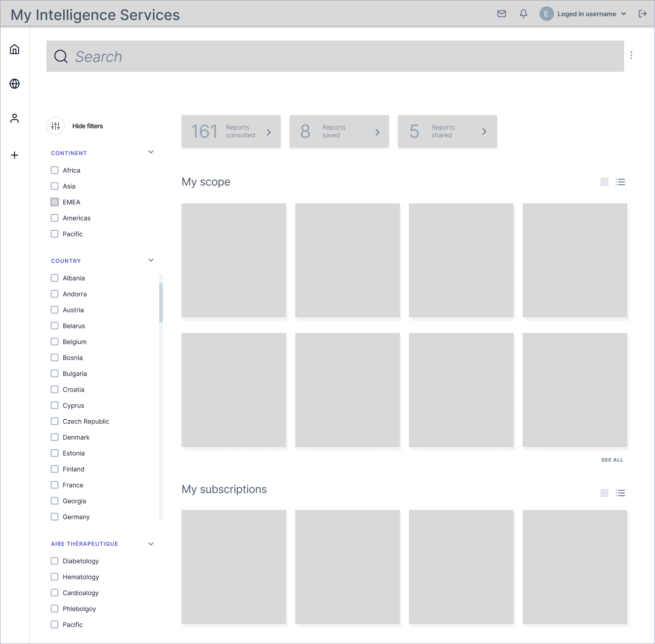
Task: Open the Home icon in the sidebar
Action: [x=15, y=50]
